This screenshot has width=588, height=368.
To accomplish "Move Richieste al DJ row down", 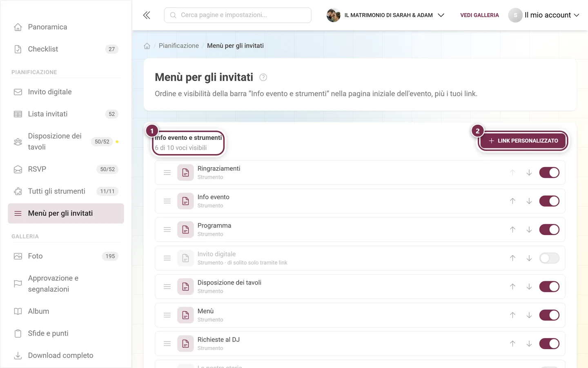I will point(529,344).
